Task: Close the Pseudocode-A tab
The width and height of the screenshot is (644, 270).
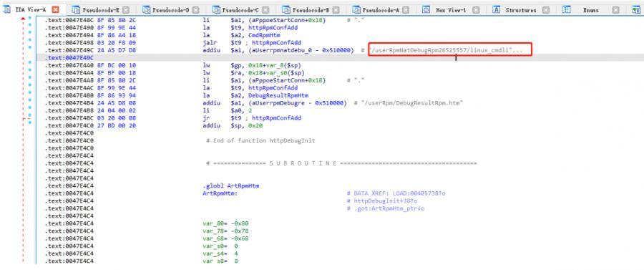Action: [x=406, y=9]
